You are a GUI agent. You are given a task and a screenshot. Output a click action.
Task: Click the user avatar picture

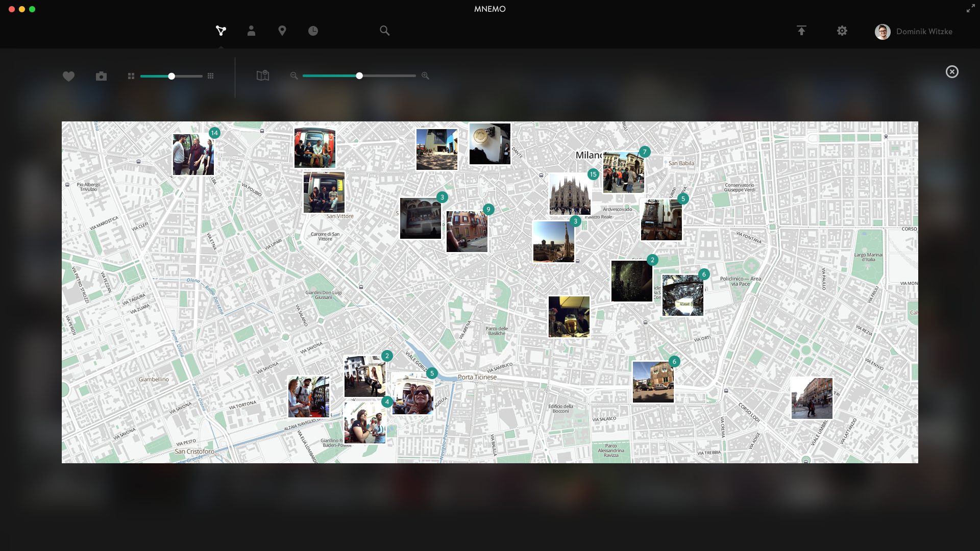(883, 32)
